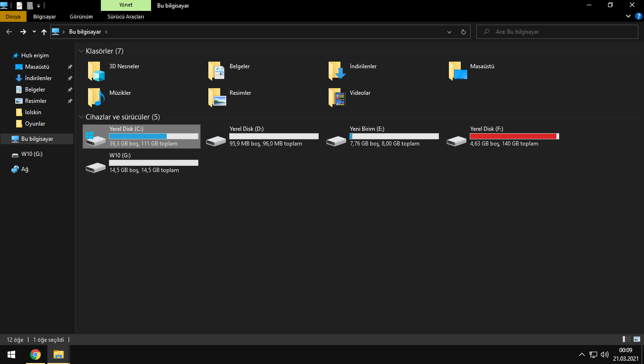Click the new folder icon in quick access toolbar
The image size is (644, 364).
click(30, 6)
